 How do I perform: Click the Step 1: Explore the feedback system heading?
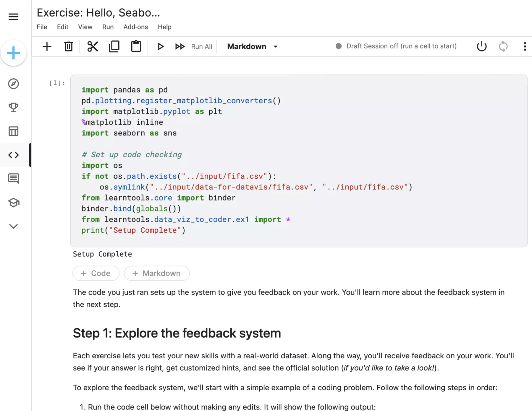click(x=177, y=333)
